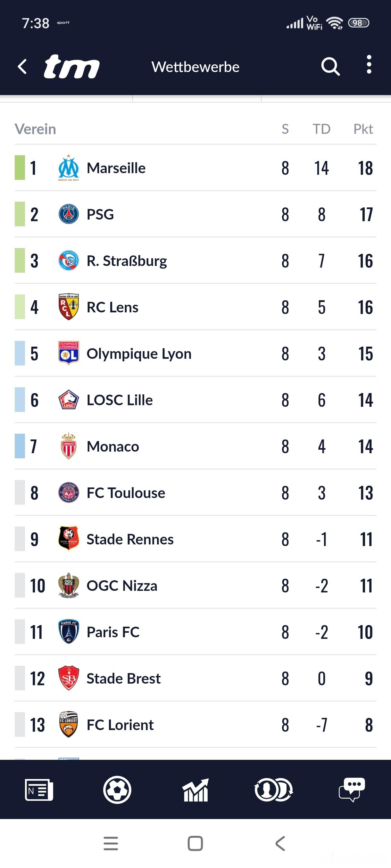Tap the Android home navigation button

click(195, 843)
